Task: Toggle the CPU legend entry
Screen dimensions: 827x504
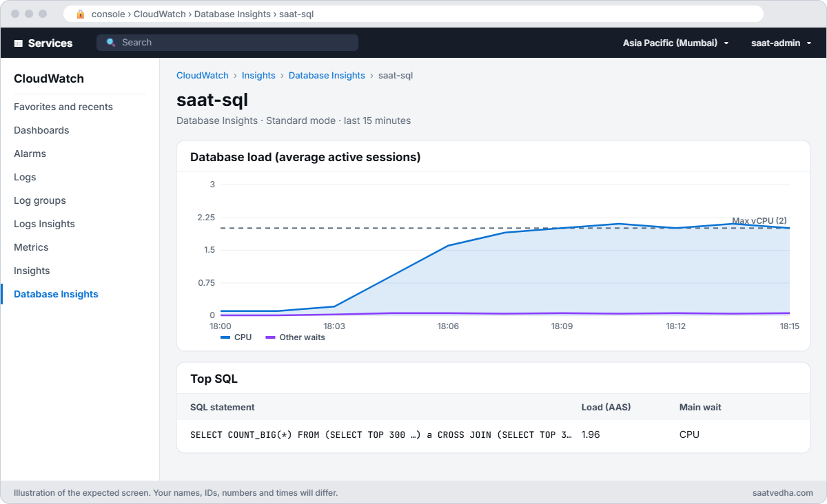Action: coord(236,337)
